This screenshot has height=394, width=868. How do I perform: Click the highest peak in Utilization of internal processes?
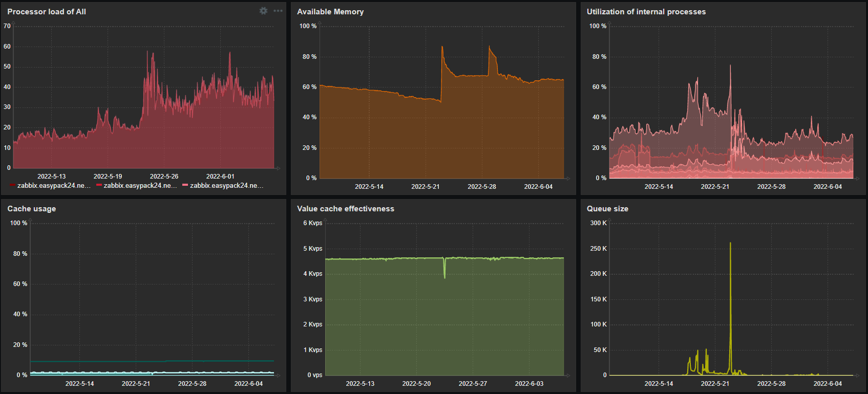pyautogui.click(x=730, y=66)
